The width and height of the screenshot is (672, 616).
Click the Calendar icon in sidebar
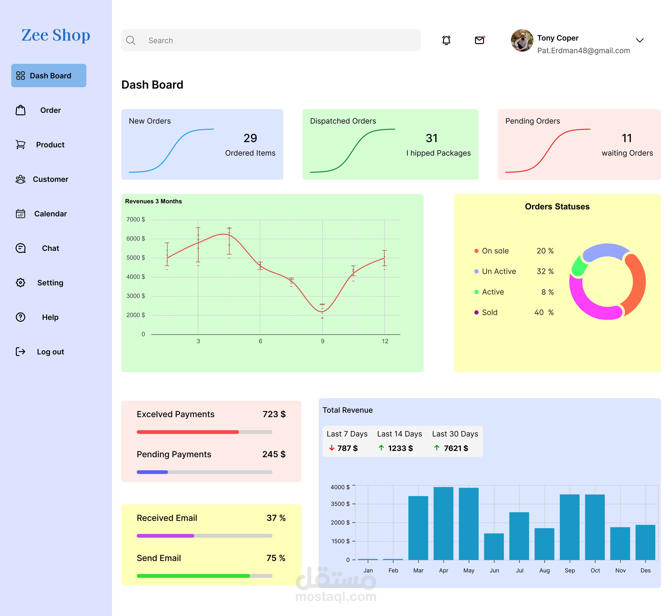point(21,214)
